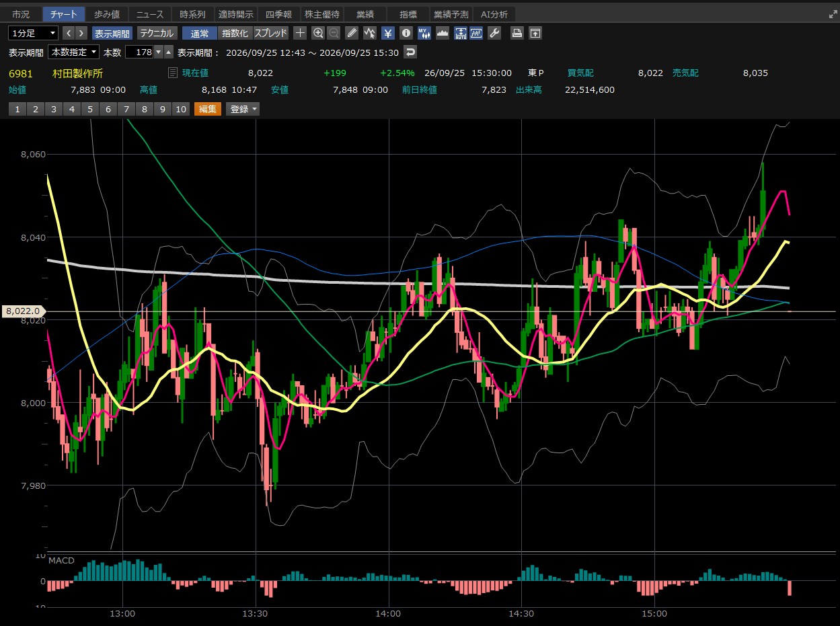Viewport: 840px width, 626px height.
Task: Select the pencil drawing tool
Action: [352, 33]
